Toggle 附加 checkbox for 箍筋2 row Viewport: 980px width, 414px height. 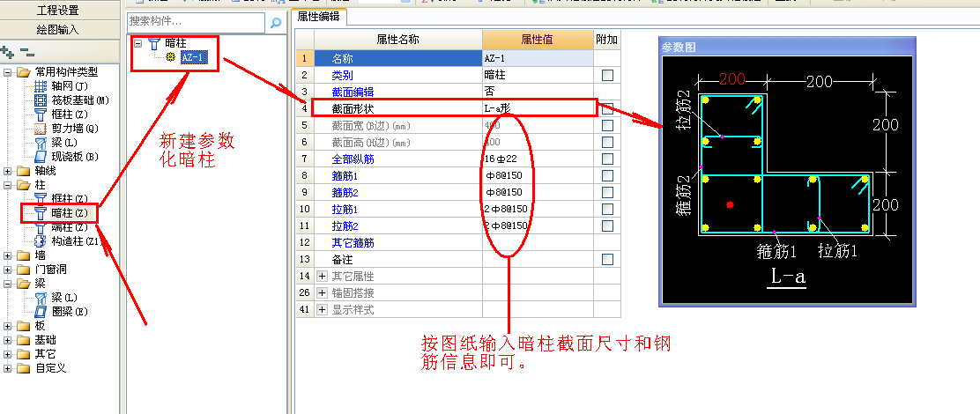click(607, 192)
